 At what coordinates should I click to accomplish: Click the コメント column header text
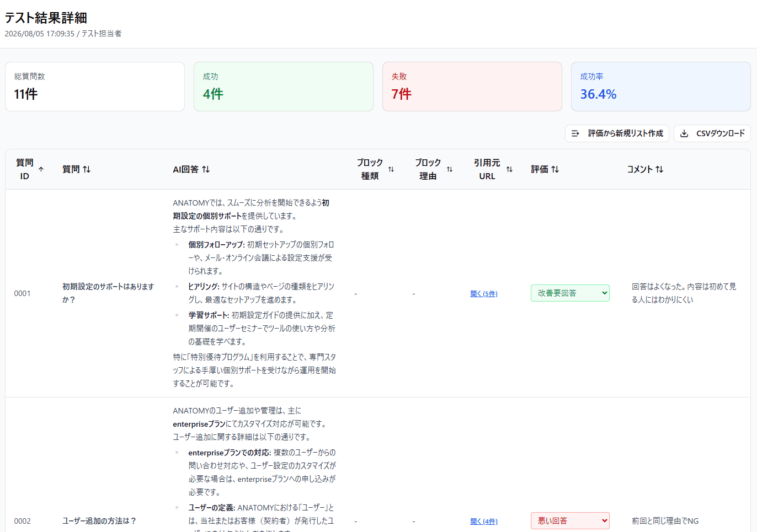[x=640, y=169]
